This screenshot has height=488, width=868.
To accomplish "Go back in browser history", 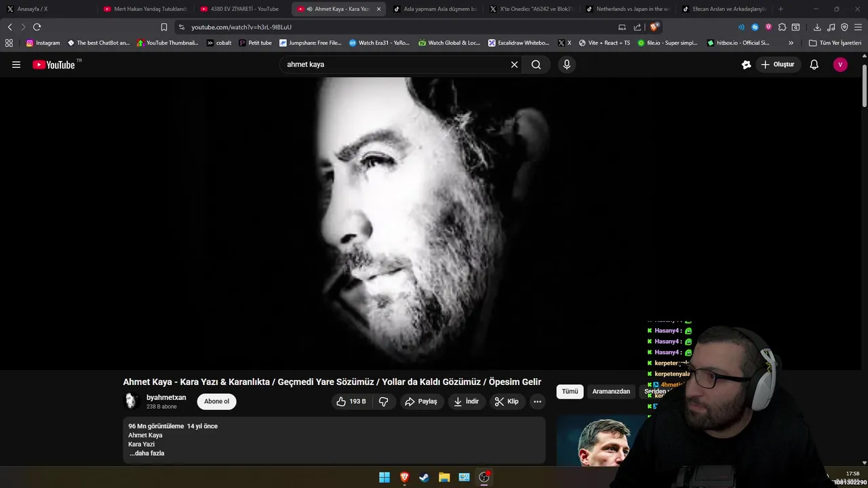I will [x=9, y=27].
